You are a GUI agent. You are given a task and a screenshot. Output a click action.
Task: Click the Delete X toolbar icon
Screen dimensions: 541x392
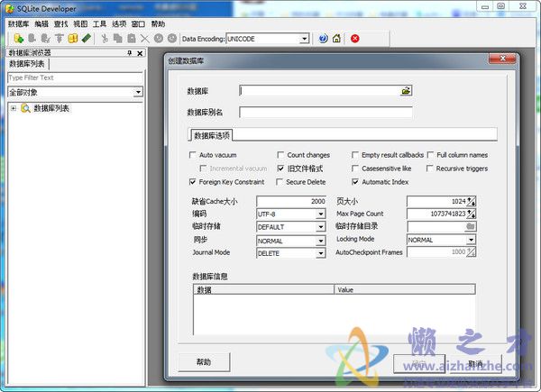click(x=145, y=38)
